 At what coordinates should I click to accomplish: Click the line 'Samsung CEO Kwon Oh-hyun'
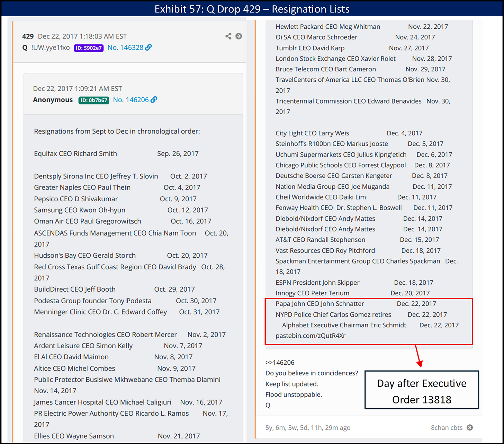(80, 210)
